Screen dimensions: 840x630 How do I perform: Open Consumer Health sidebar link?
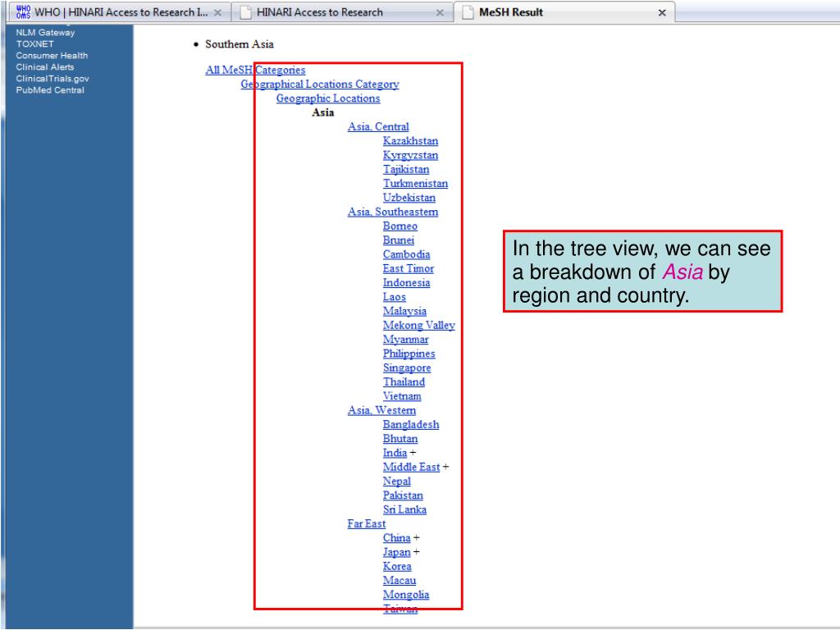click(x=52, y=56)
